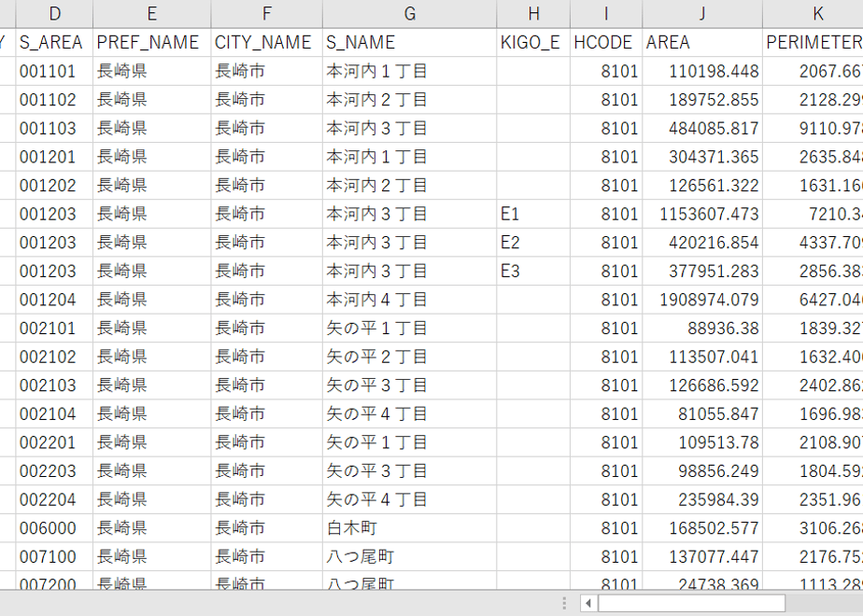The height and width of the screenshot is (616, 863).
Task: Click the S_AREA header cell
Action: click(x=54, y=42)
